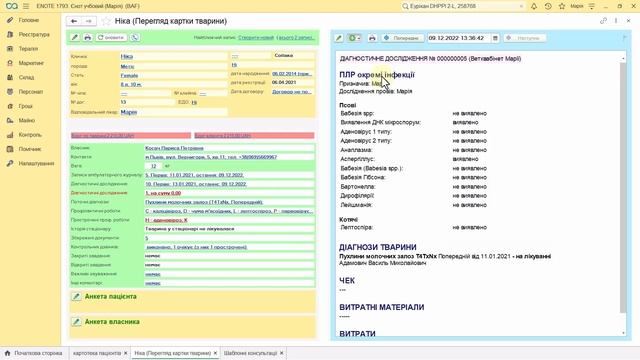The image size is (640, 360).
Task: Open the history clock icon
Action: point(548,6)
